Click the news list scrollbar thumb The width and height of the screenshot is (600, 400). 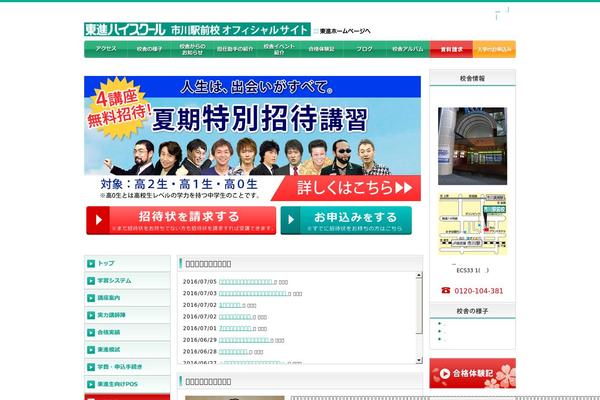(x=419, y=305)
